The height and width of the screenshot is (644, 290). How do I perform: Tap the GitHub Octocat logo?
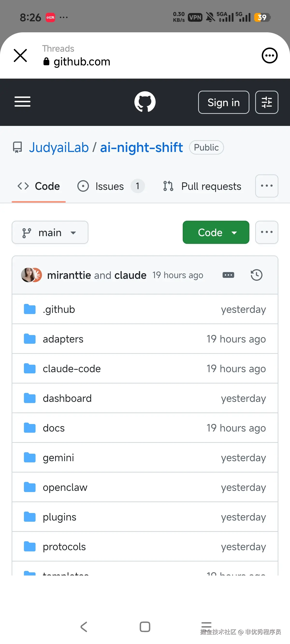(145, 102)
